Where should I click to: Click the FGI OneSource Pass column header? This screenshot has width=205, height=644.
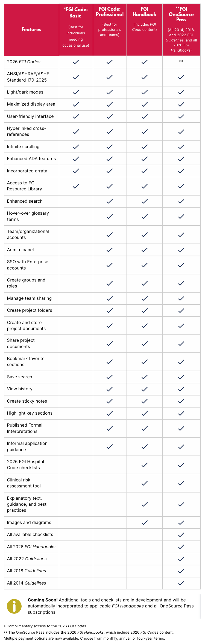point(181,30)
